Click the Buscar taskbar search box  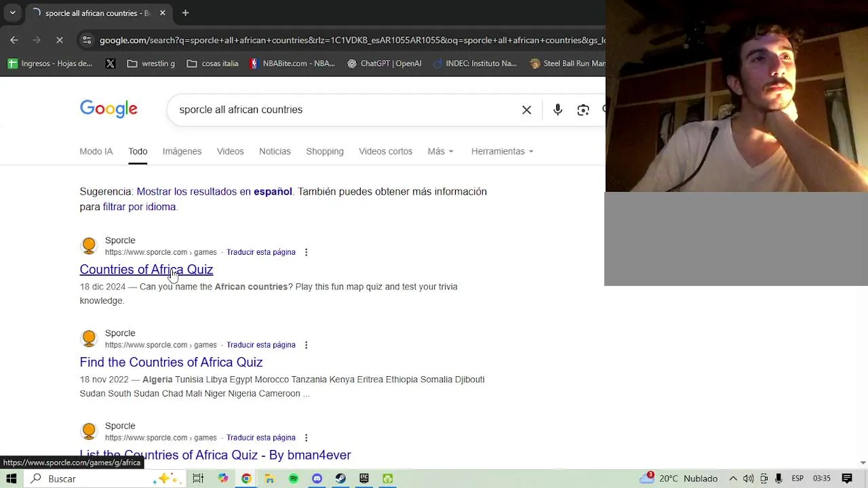point(105,479)
